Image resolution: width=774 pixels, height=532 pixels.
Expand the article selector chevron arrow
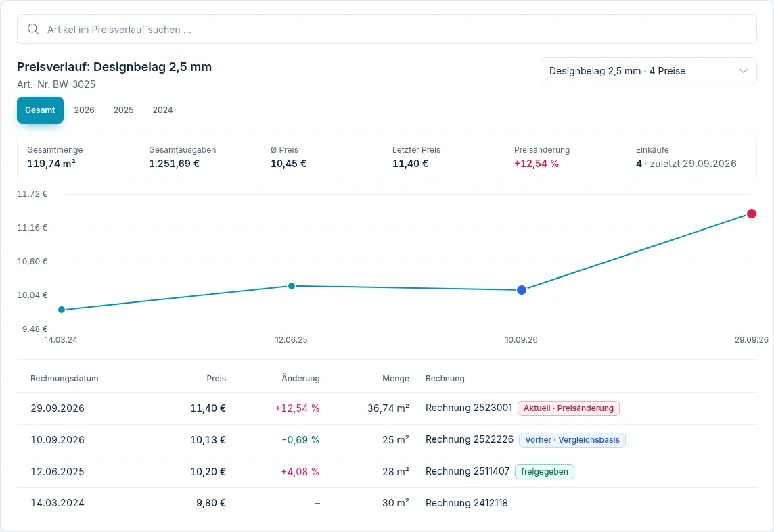click(x=743, y=71)
